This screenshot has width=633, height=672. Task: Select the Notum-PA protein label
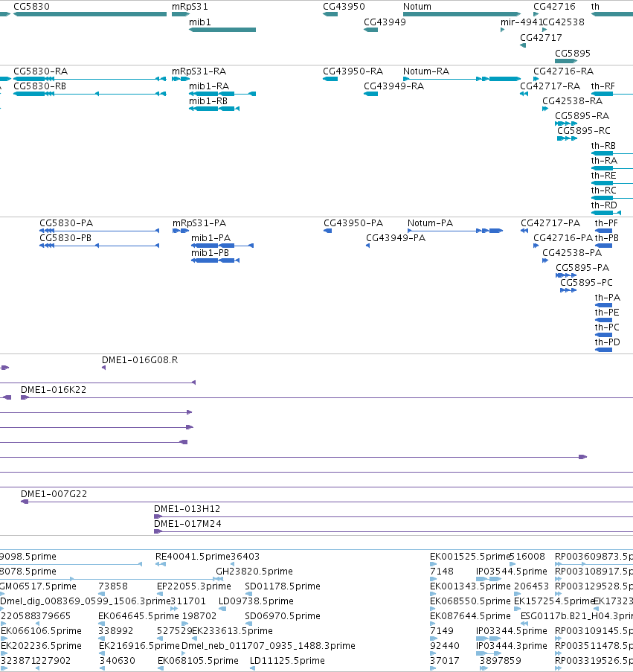[430, 223]
